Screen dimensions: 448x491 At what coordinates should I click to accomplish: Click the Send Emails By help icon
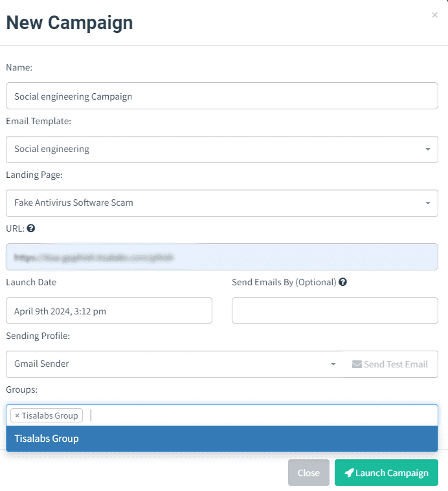point(342,282)
